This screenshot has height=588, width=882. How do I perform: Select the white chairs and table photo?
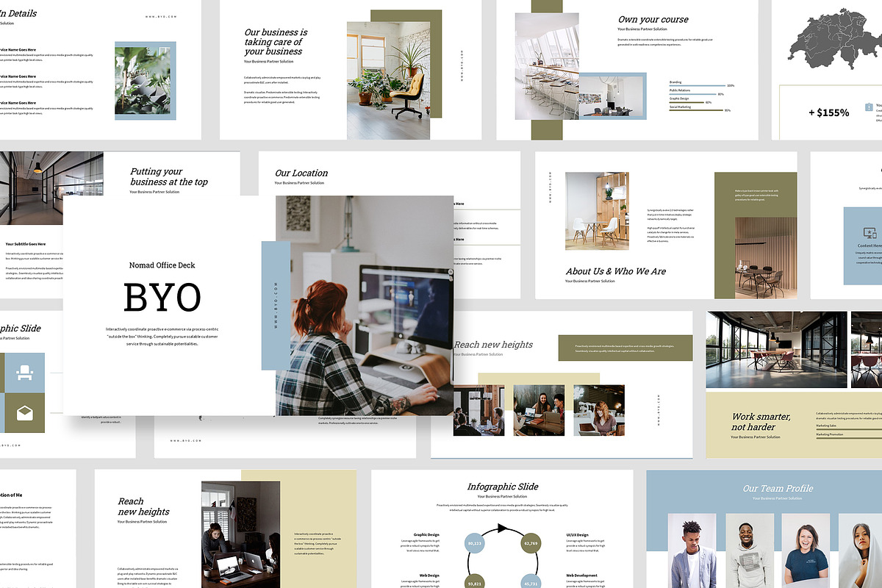pyautogui.click(x=597, y=210)
